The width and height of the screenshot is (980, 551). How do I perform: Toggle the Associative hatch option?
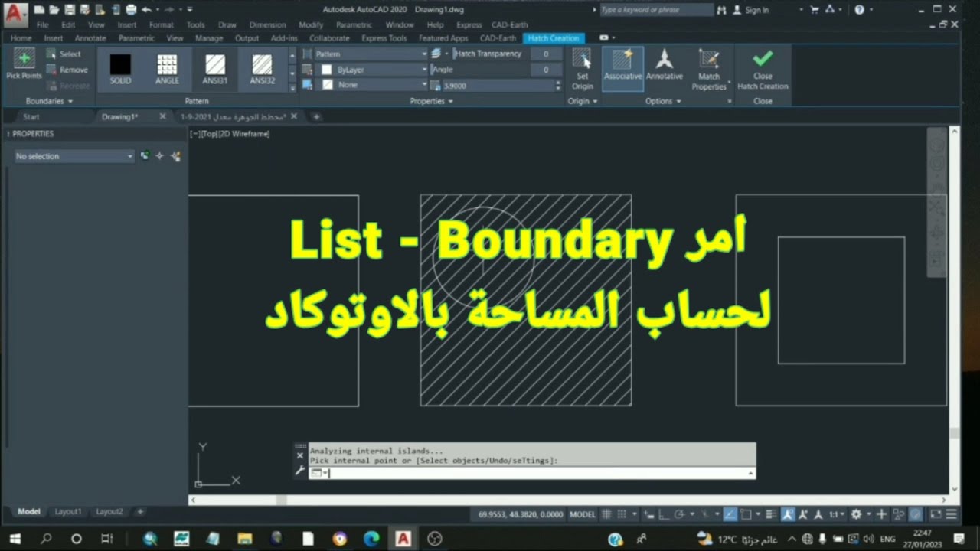[622, 68]
